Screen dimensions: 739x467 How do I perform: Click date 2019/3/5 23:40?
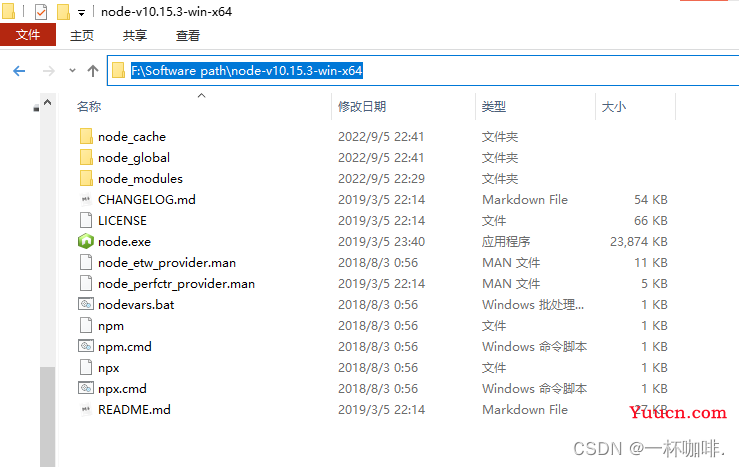tap(381, 242)
